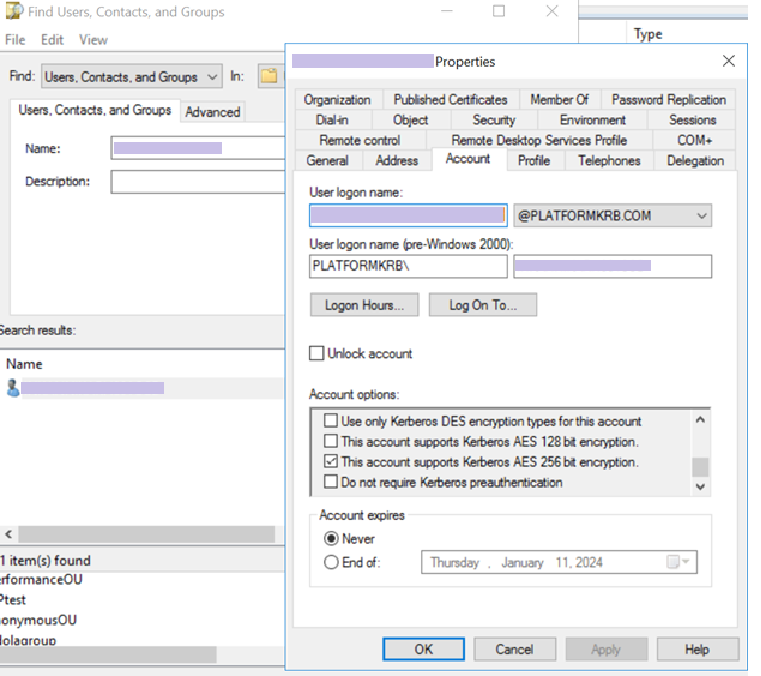Click the Description search field
Image resolution: width=761 pixels, height=676 pixels.
[x=198, y=181]
